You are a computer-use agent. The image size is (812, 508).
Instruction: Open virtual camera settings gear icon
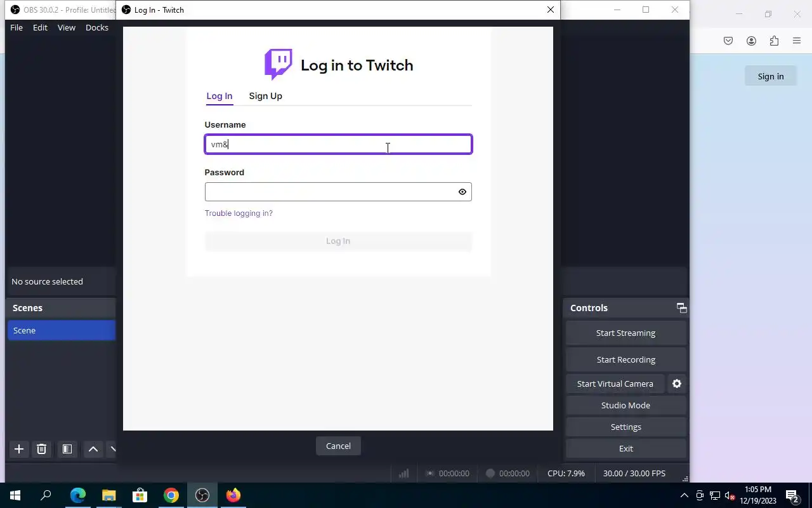(x=677, y=384)
